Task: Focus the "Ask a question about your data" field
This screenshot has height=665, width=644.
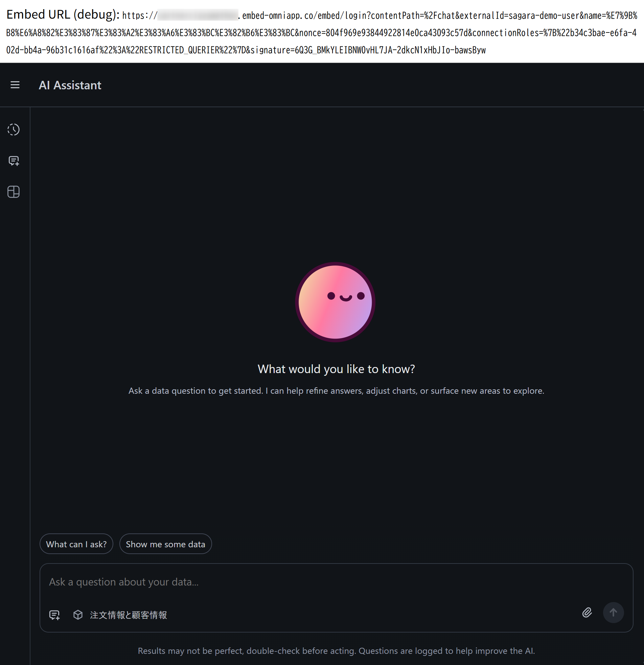Action: (x=336, y=582)
